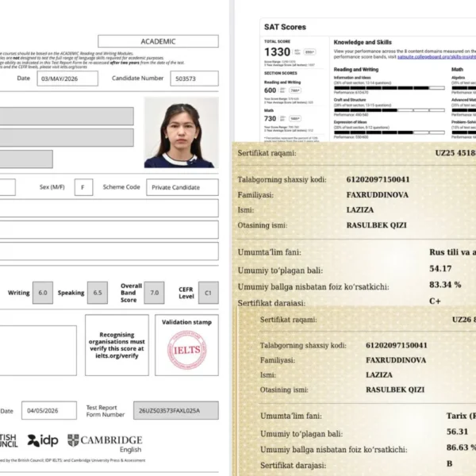Viewport: 476px width, 476px height.
Task: Click the total score value 56.31
Action: [x=458, y=432]
